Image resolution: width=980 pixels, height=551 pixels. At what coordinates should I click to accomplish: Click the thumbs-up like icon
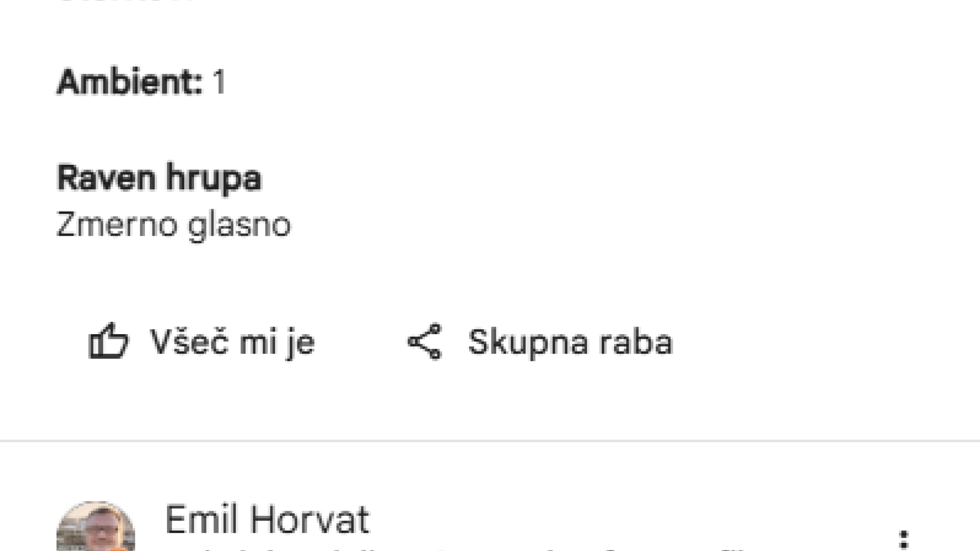pyautogui.click(x=108, y=341)
